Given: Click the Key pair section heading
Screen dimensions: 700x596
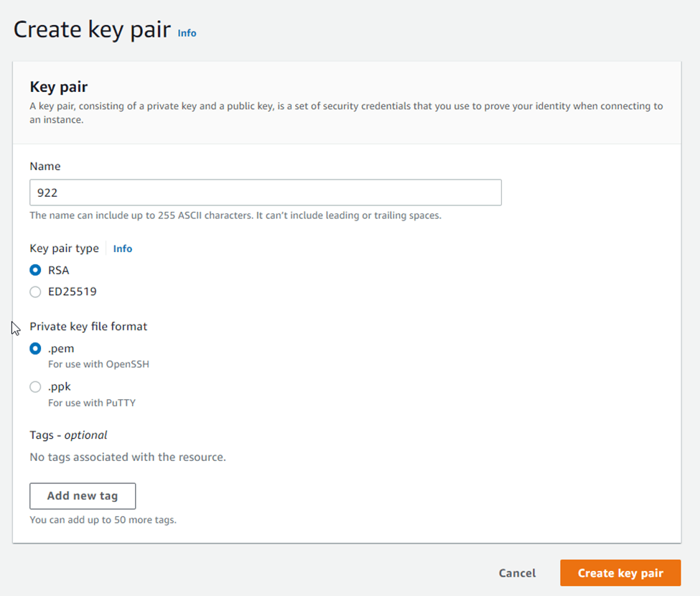Looking at the screenshot, I should [x=58, y=87].
